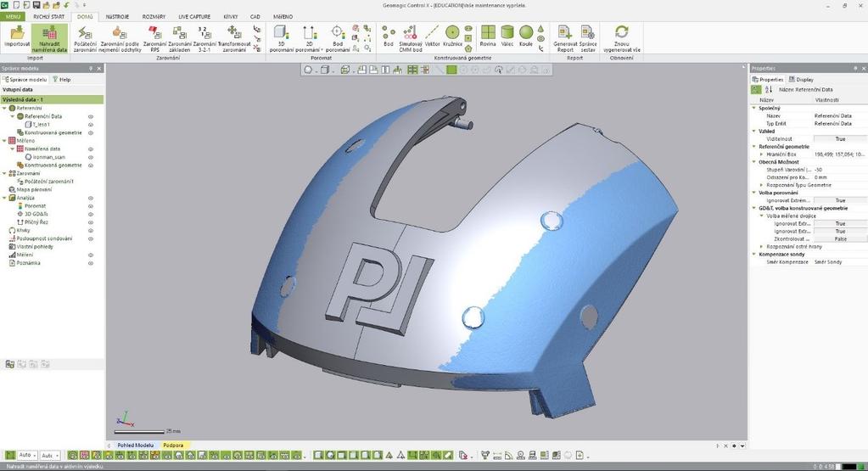This screenshot has width=868, height=471.
Task: Switch to RYCHLÝ START tab
Action: pos(48,17)
